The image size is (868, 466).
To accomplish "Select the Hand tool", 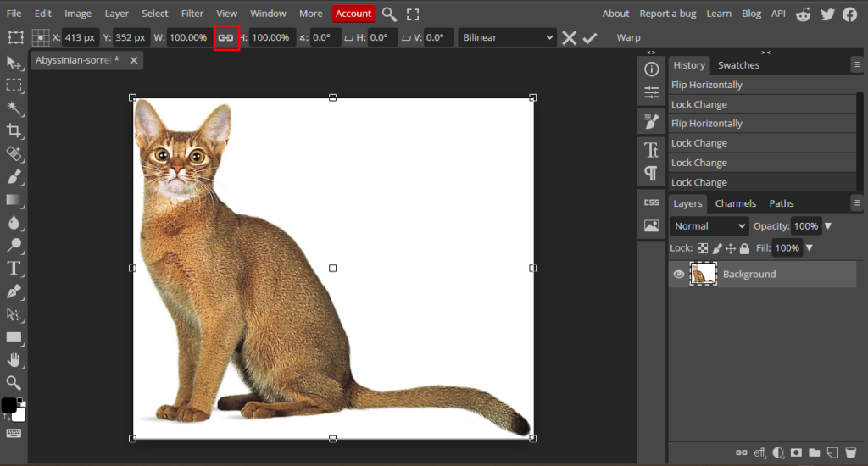I will [x=14, y=360].
